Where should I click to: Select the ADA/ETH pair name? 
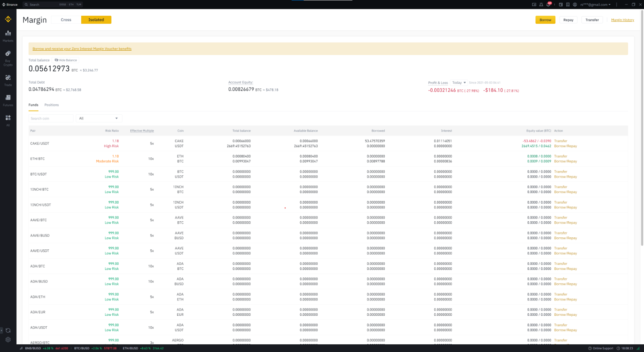(x=38, y=297)
